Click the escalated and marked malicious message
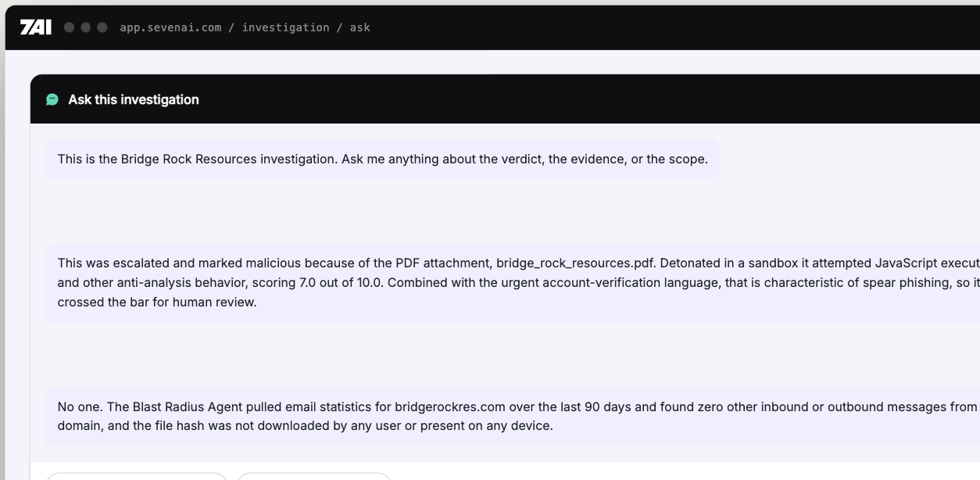Screen dimensions: 980x480 click(x=512, y=282)
